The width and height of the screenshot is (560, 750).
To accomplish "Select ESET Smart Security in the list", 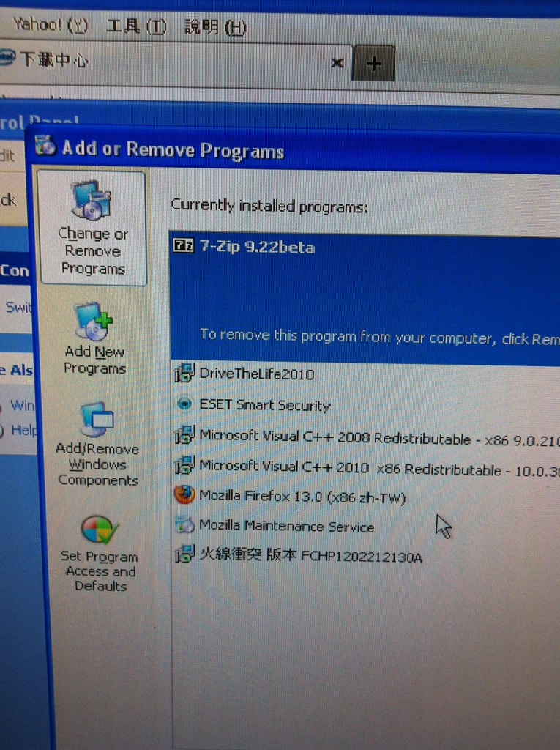I will tap(264, 405).
